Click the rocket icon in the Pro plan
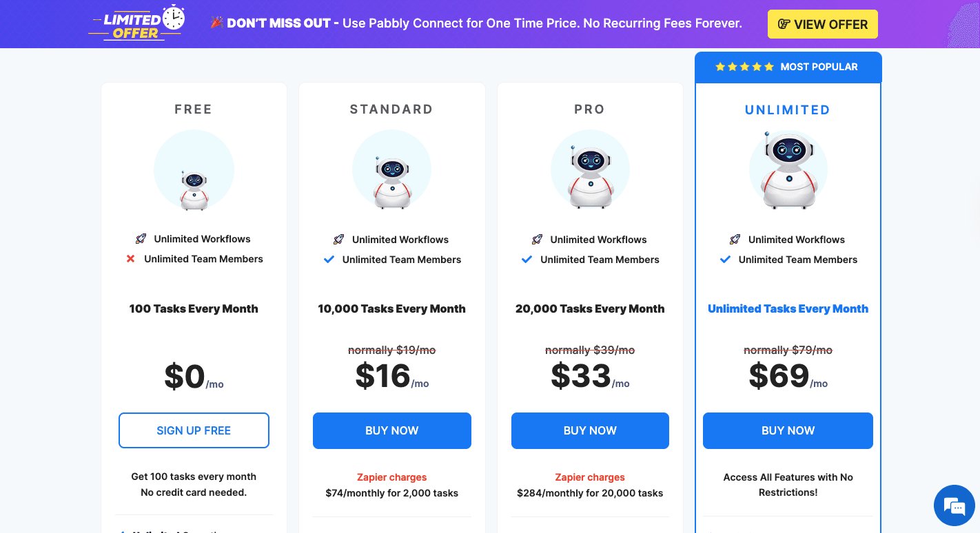Screen dimensions: 980x533 537,239
